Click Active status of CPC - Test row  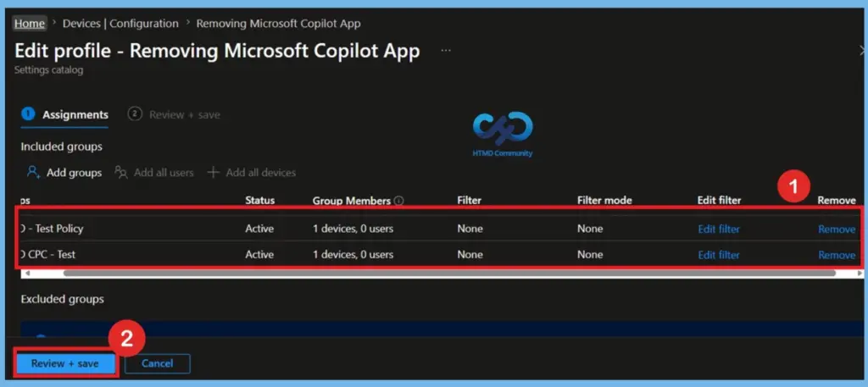click(x=259, y=254)
